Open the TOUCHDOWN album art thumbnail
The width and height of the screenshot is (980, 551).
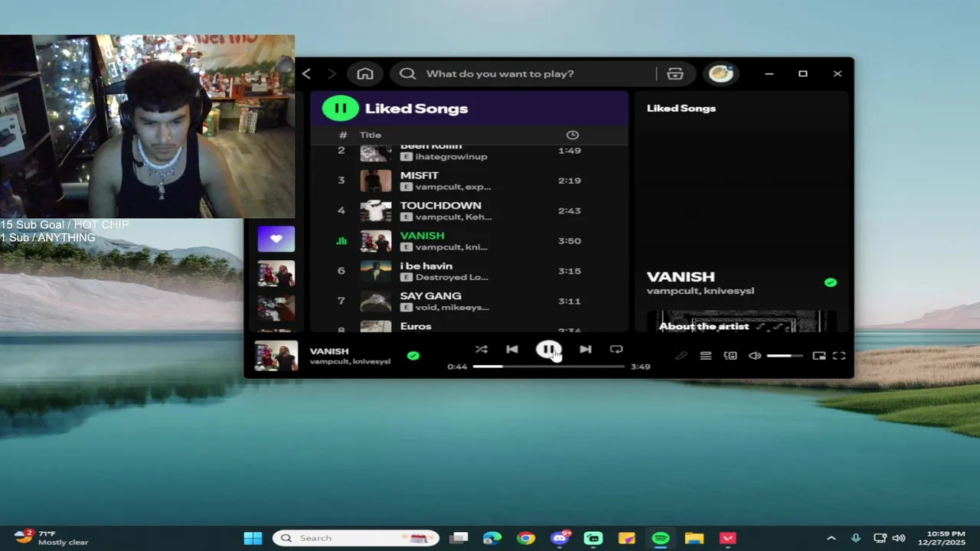(376, 210)
